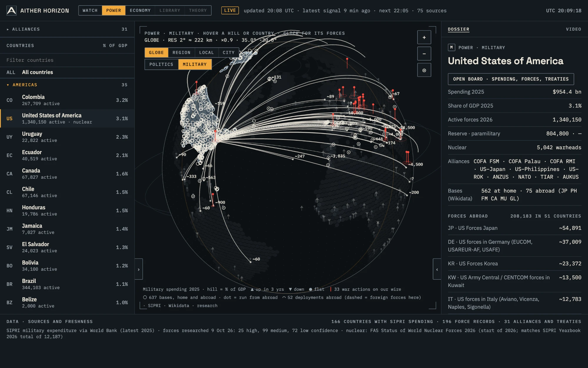
Task: Switch to the Dossier tab
Action: coord(458,29)
